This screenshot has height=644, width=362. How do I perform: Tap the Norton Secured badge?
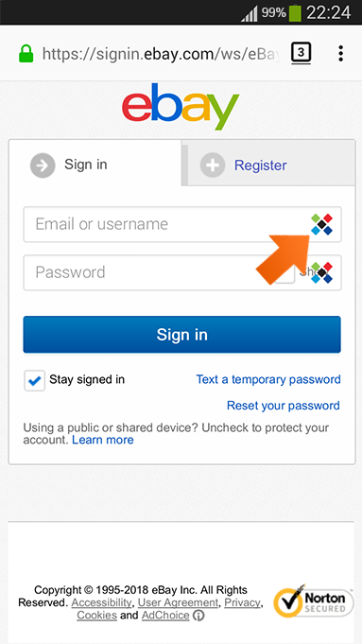coord(313,601)
